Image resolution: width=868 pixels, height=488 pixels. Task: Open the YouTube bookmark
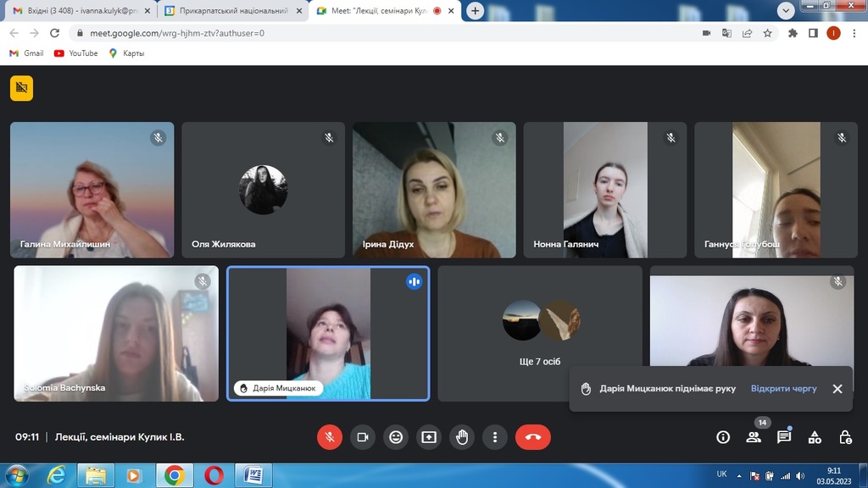(x=76, y=53)
